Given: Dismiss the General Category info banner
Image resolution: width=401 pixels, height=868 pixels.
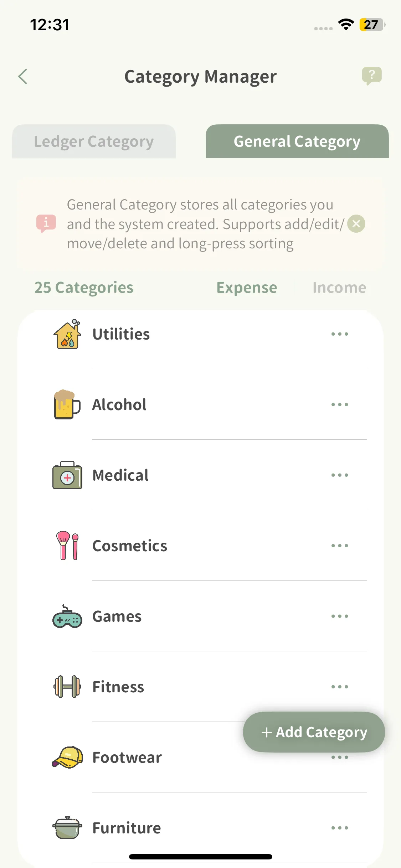Looking at the screenshot, I should point(356,224).
